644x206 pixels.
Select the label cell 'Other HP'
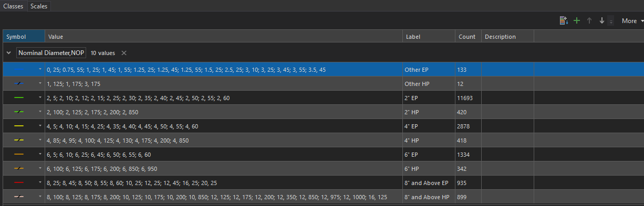429,83
